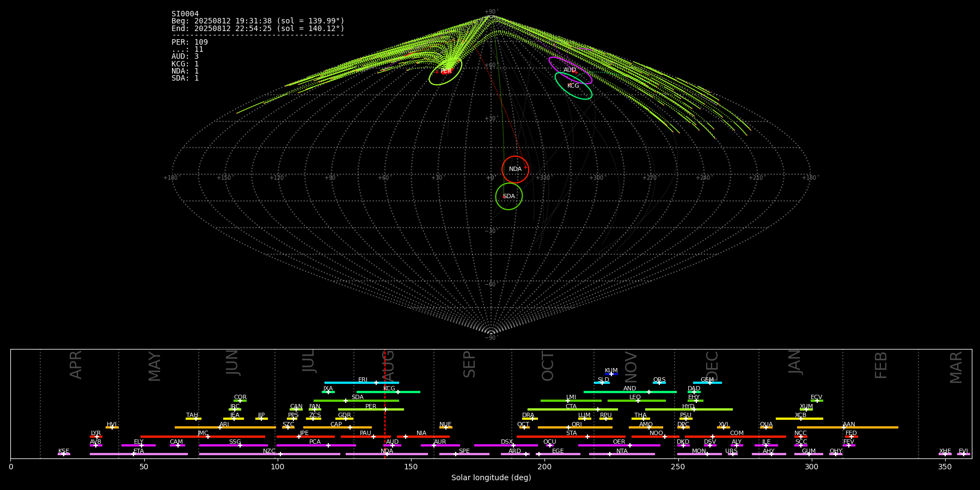Select the 'KCG: 1' count entry
Viewport: 980px width, 490px height.
tap(185, 64)
